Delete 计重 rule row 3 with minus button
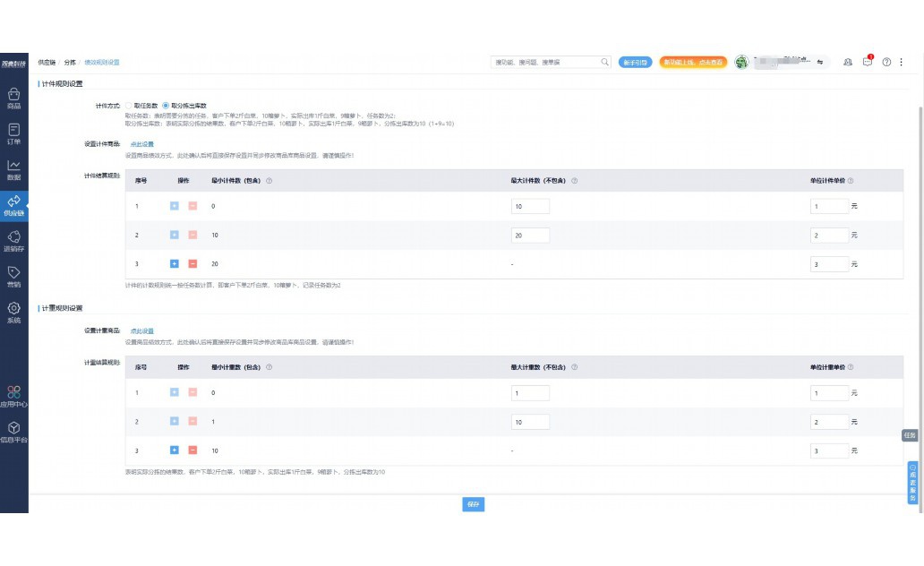This screenshot has height=566, width=924. pyautogui.click(x=192, y=450)
